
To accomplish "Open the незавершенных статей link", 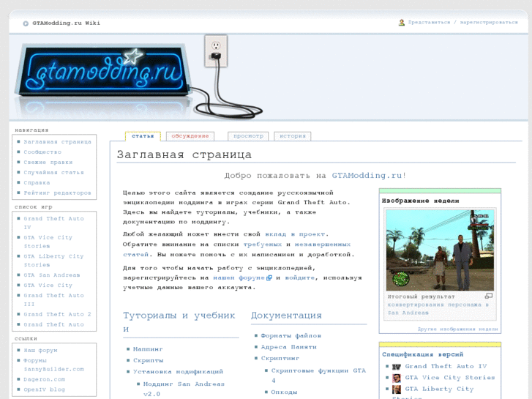I will coord(237,249).
